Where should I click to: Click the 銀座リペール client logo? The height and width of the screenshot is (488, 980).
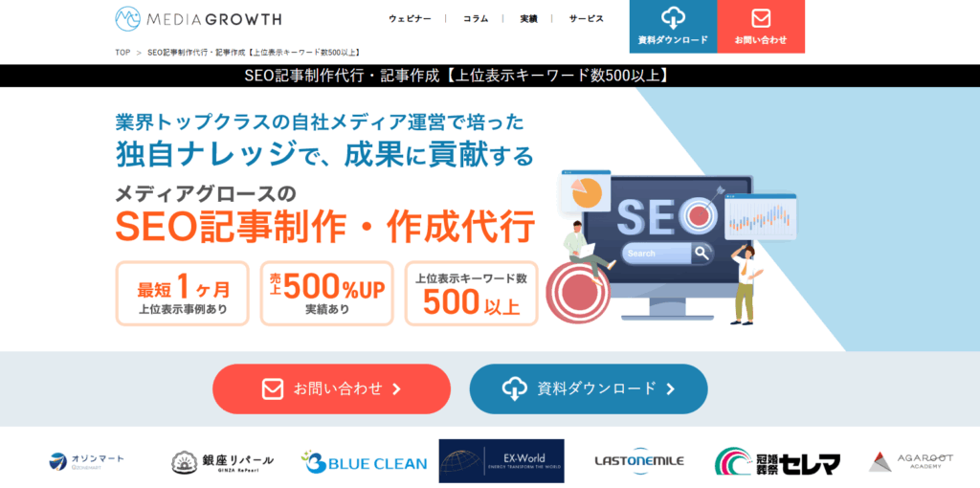[x=222, y=462]
